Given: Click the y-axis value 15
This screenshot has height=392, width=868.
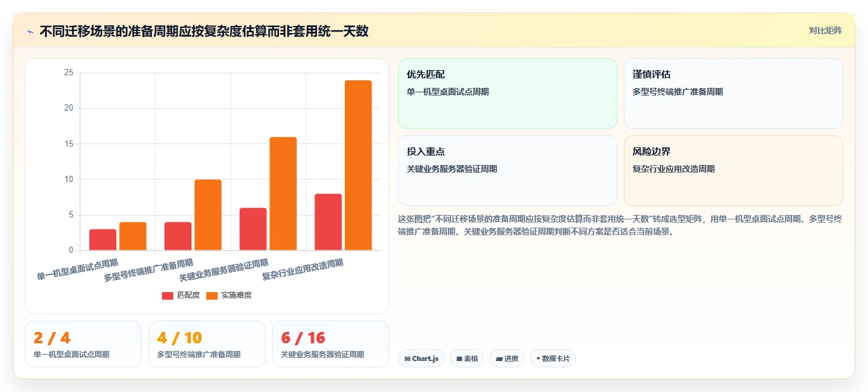Looking at the screenshot, I should (x=69, y=144).
